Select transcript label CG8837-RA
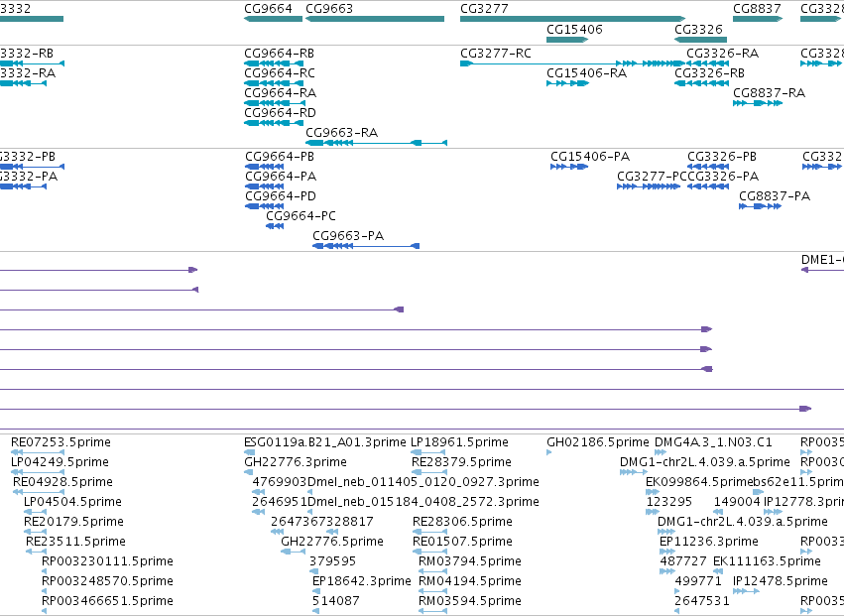Viewport: 844px width, 616px height. tap(770, 93)
